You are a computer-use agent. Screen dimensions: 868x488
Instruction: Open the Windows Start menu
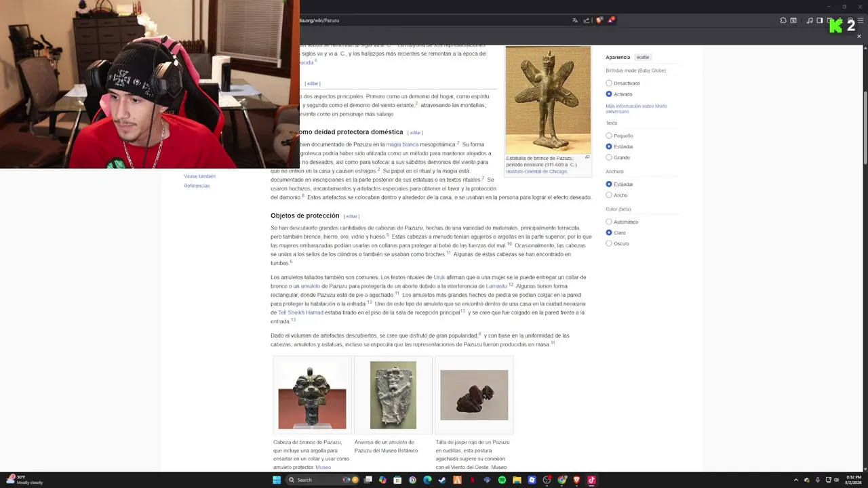(277, 480)
